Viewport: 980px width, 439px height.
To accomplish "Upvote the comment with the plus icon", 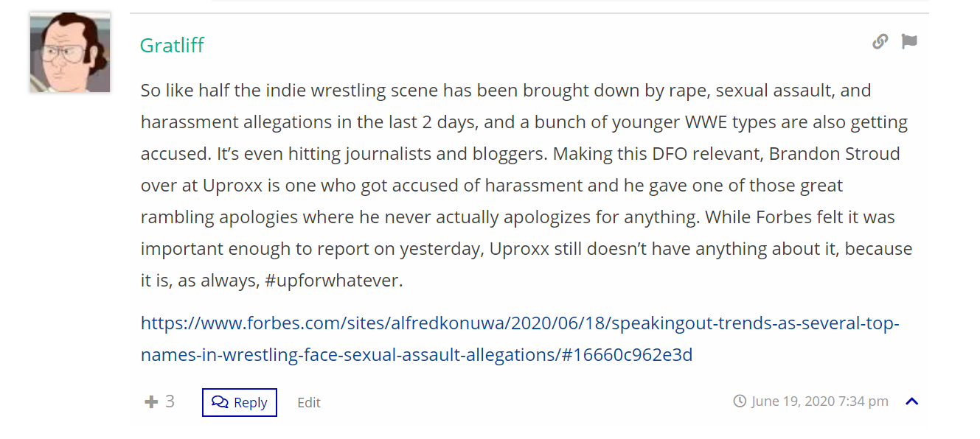I will 151,401.
